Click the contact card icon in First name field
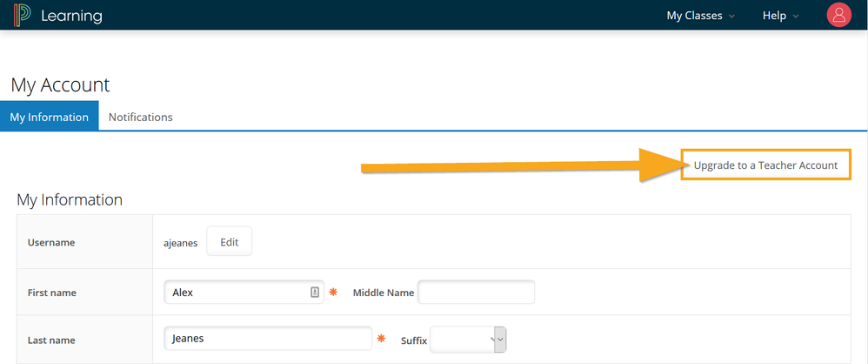This screenshot has height=364, width=868. pyautogui.click(x=315, y=293)
